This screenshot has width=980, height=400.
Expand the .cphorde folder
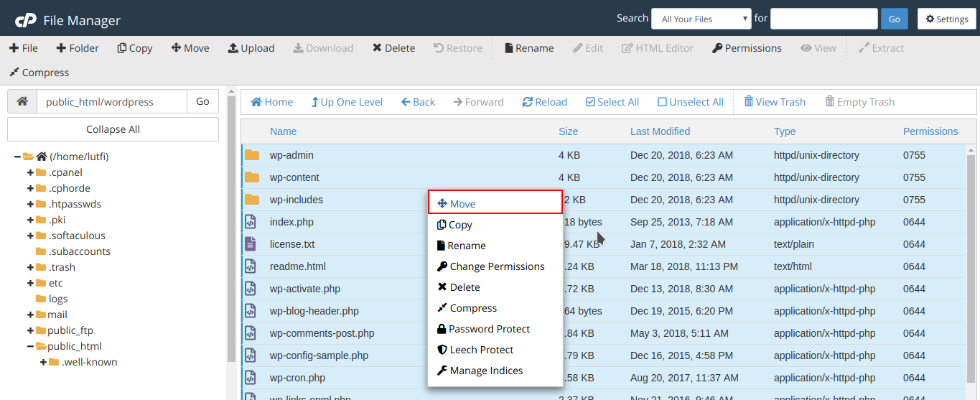[31, 188]
